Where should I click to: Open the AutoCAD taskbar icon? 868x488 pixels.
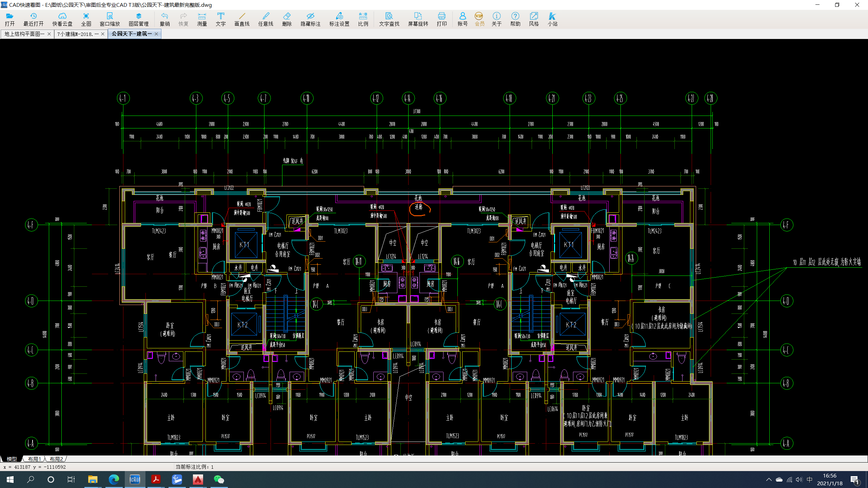point(198,480)
